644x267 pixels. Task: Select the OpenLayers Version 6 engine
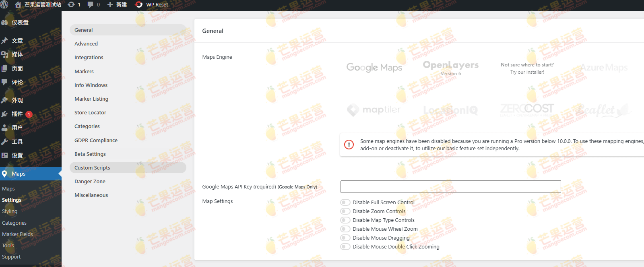click(451, 68)
